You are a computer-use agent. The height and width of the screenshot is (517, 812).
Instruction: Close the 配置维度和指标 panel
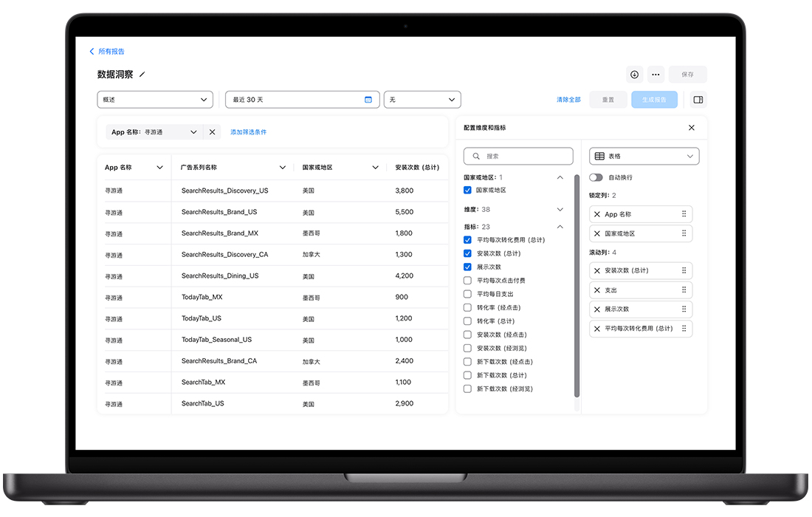click(692, 128)
